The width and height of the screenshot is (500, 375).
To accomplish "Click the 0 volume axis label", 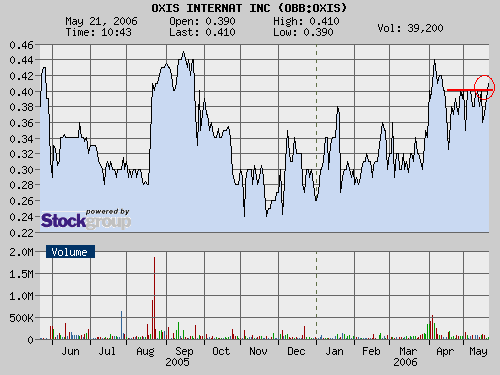I will (31, 340).
